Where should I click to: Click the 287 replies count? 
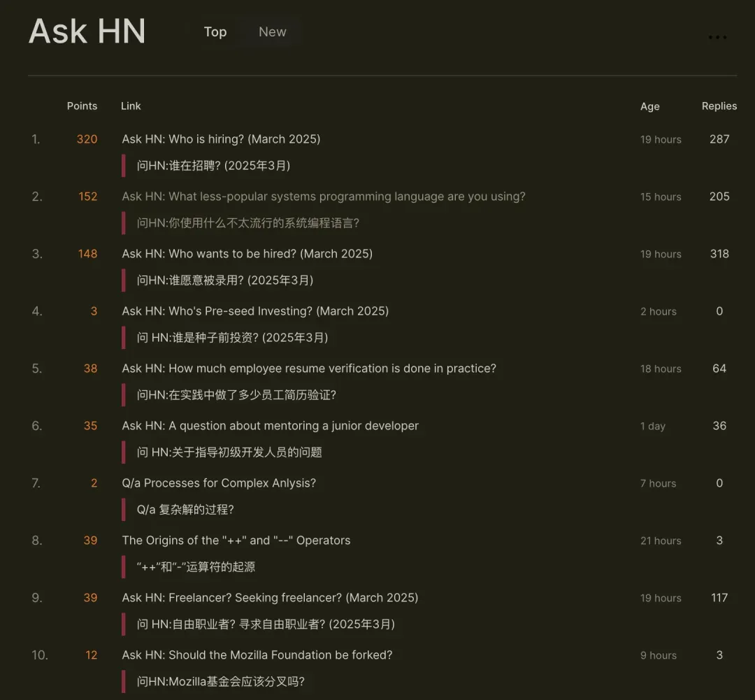tap(719, 139)
